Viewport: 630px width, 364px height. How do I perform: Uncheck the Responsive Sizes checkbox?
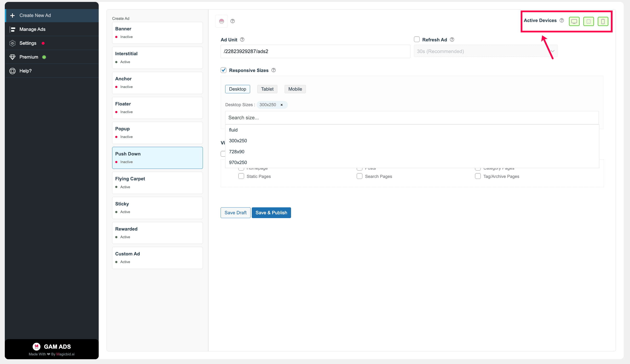coord(223,70)
